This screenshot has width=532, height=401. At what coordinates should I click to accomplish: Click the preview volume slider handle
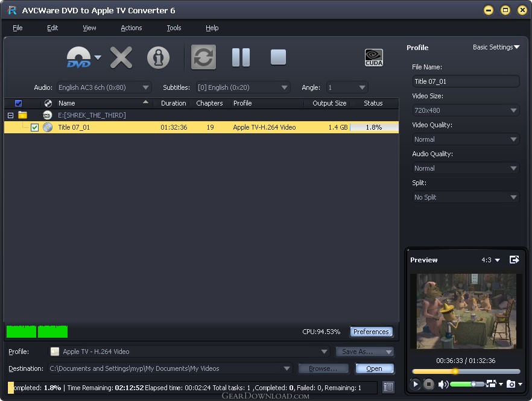click(x=473, y=384)
